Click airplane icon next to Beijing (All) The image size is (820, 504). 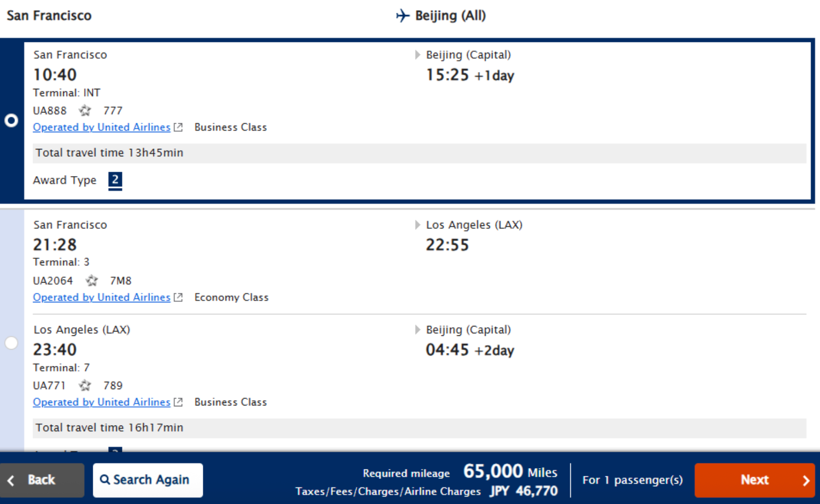403,16
